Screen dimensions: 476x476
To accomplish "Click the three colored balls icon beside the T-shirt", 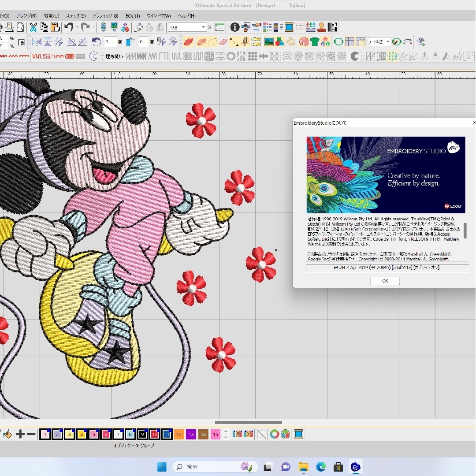I will [325, 41].
